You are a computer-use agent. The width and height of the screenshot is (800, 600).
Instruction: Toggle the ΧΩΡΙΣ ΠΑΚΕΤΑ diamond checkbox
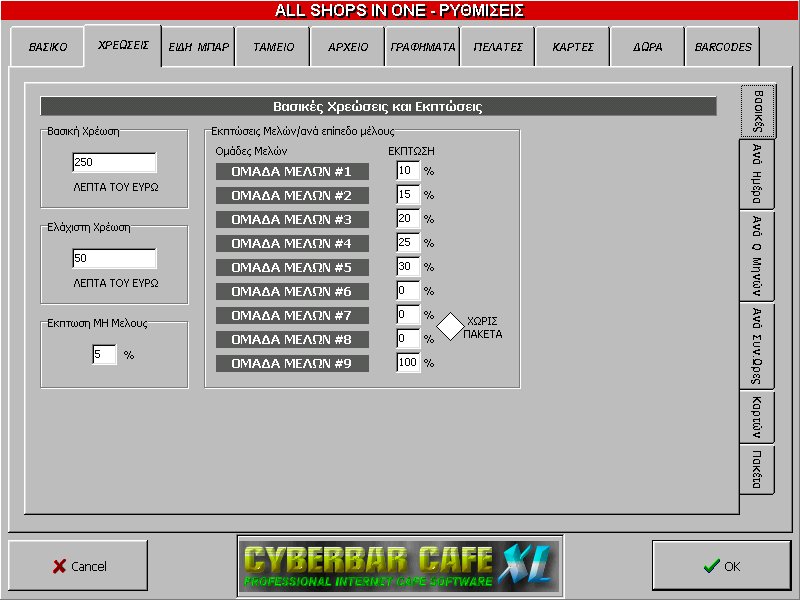click(451, 327)
